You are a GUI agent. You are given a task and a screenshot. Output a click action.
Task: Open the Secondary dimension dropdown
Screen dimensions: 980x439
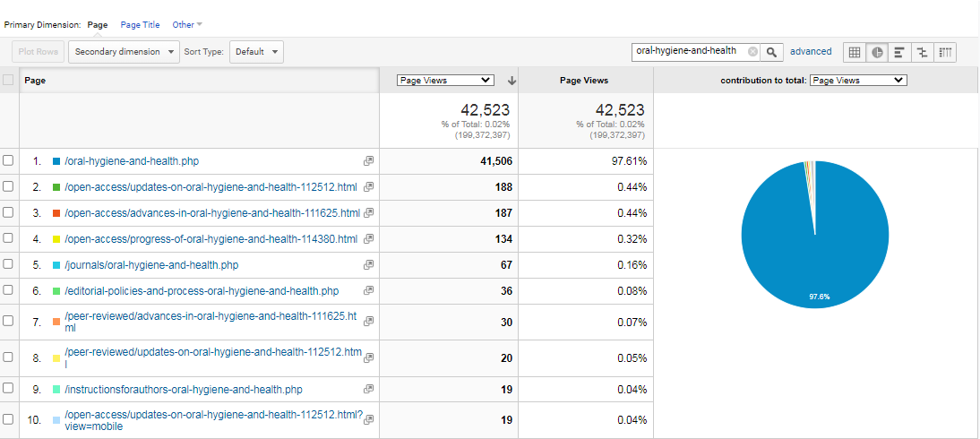pyautogui.click(x=124, y=52)
